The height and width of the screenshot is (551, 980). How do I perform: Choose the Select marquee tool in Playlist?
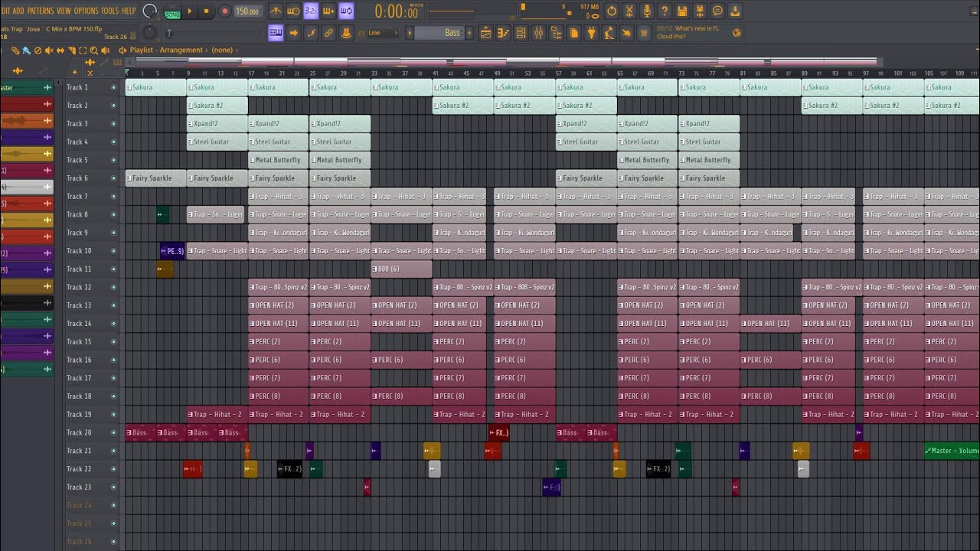(83, 51)
